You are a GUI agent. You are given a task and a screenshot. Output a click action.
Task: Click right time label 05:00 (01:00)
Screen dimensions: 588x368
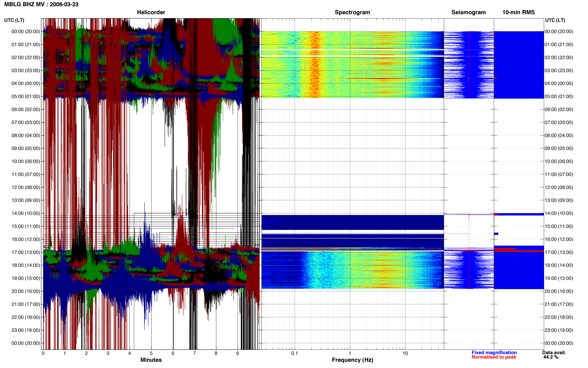(x=559, y=96)
